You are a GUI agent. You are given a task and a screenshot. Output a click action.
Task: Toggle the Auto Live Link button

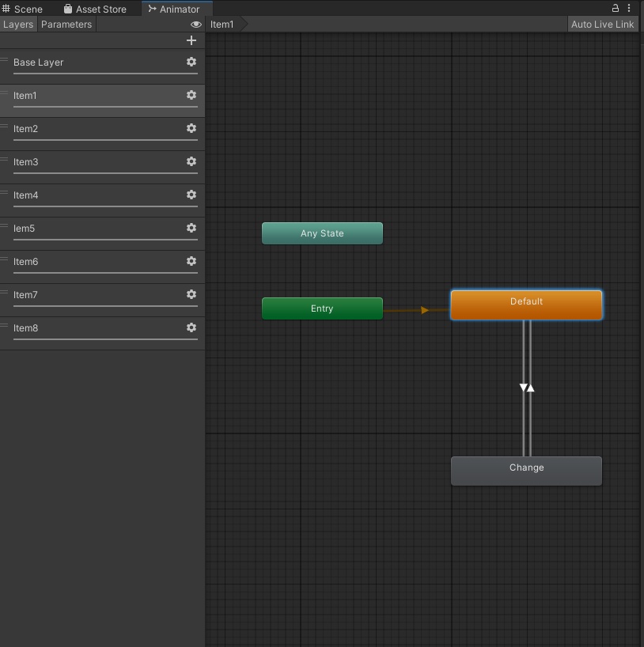602,25
